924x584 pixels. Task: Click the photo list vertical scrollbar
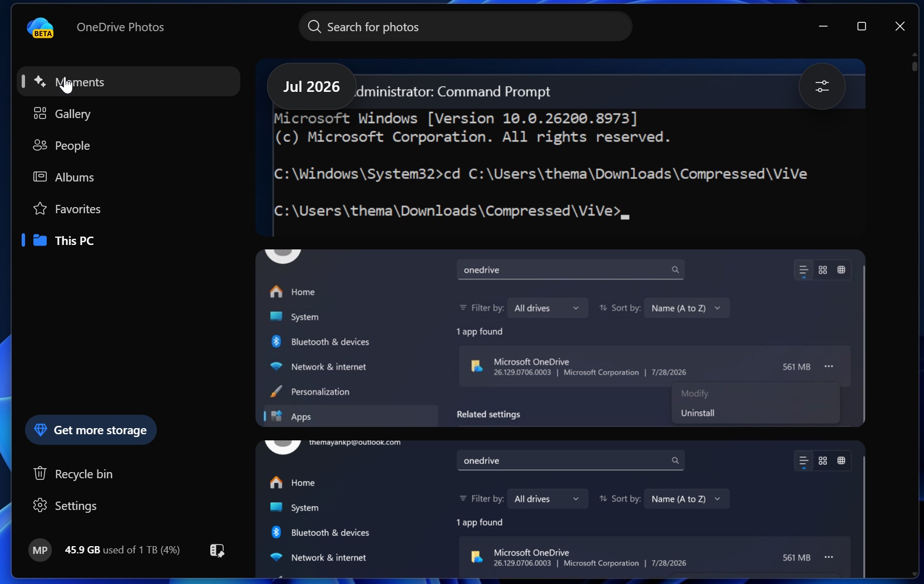[915, 66]
